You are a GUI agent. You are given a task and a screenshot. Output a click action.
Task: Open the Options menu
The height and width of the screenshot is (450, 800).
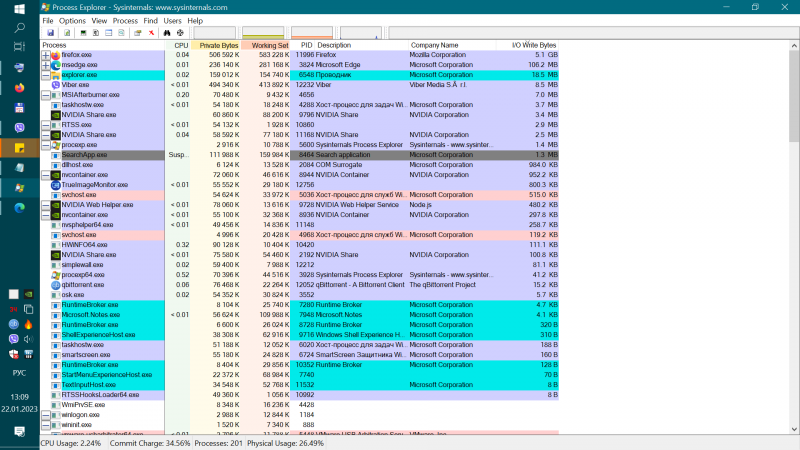point(72,21)
